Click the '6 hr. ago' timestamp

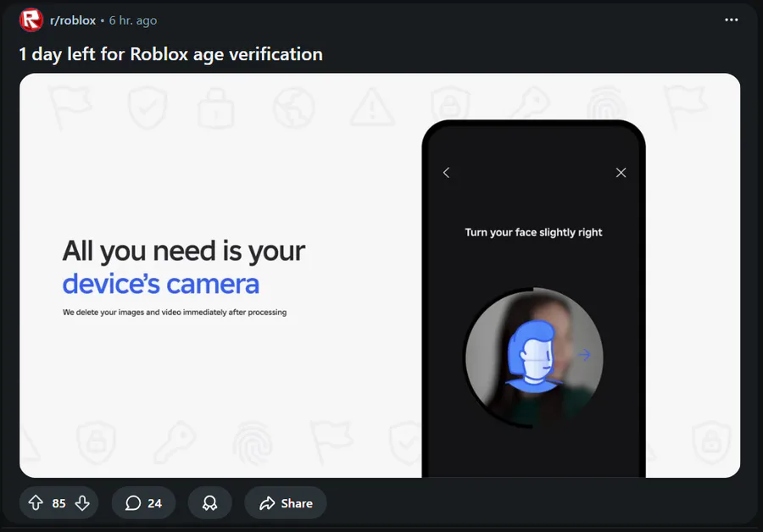click(x=133, y=20)
